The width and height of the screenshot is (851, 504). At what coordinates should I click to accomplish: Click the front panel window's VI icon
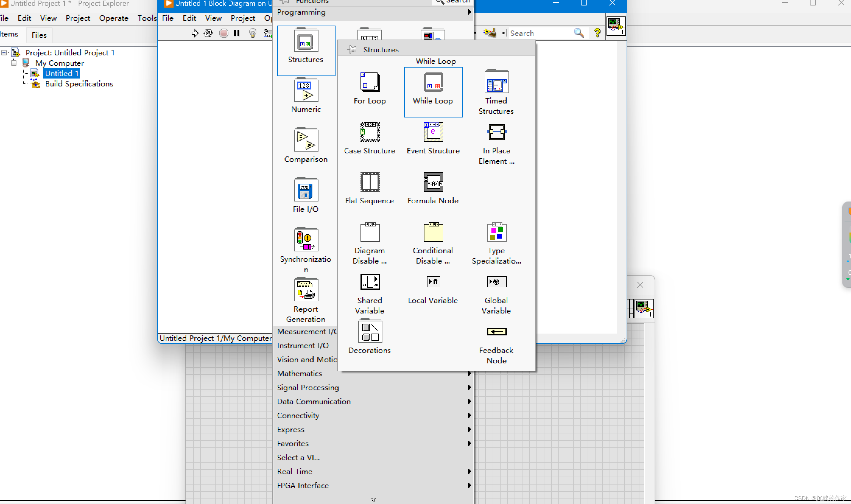(644, 308)
